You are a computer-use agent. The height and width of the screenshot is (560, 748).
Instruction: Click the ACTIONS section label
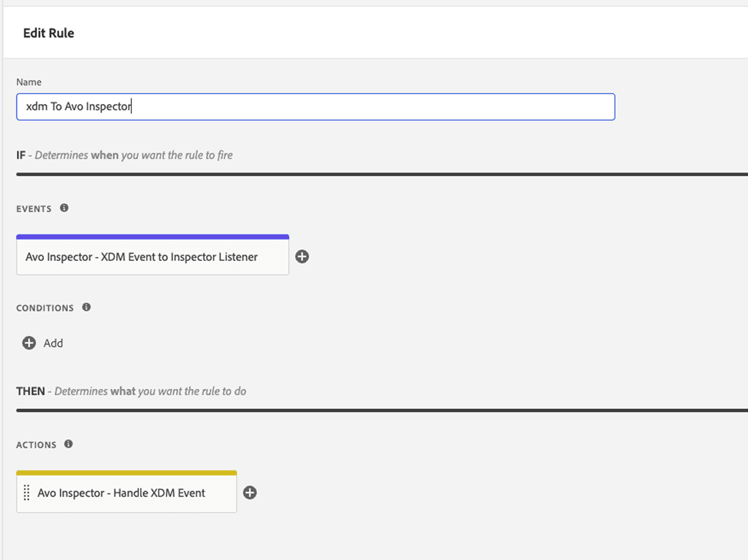(x=36, y=445)
